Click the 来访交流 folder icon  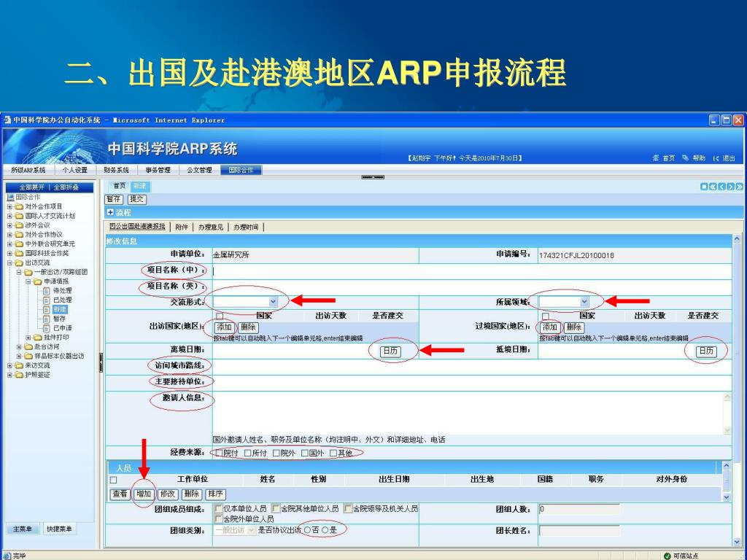[19, 365]
